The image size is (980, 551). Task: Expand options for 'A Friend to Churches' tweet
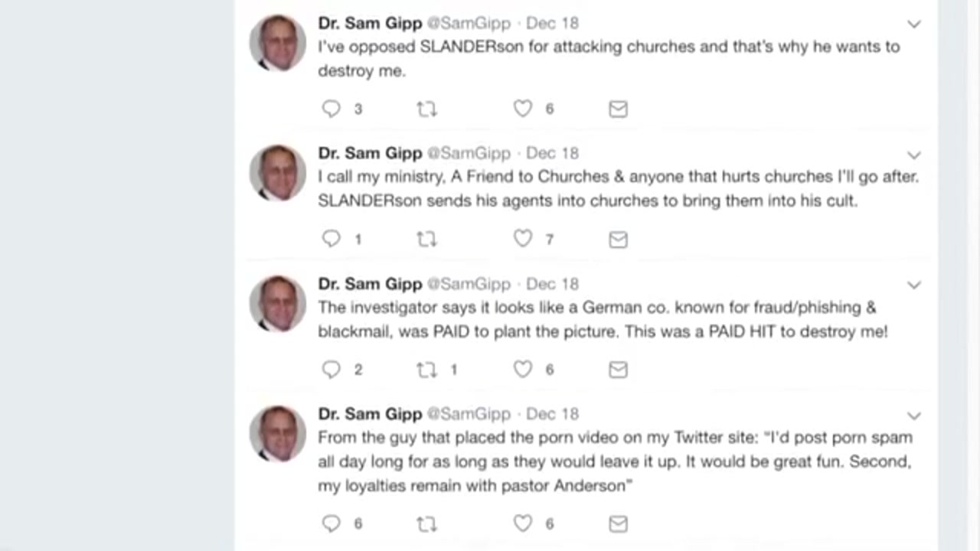coord(913,155)
